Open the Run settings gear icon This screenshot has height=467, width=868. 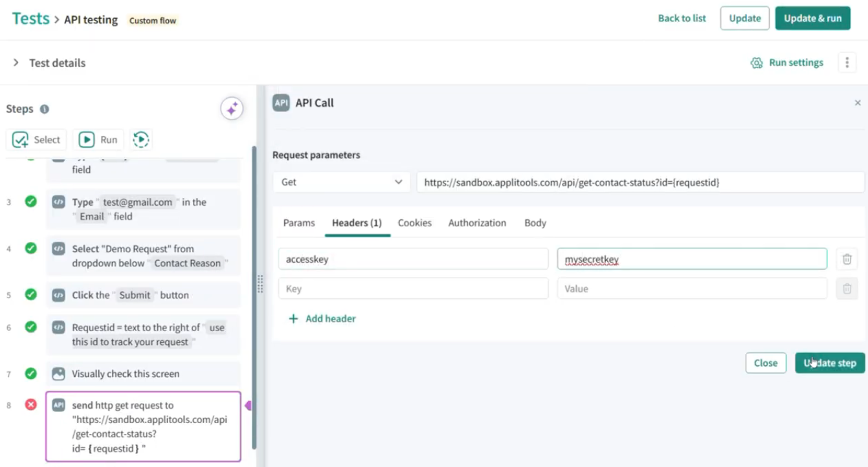[756, 62]
